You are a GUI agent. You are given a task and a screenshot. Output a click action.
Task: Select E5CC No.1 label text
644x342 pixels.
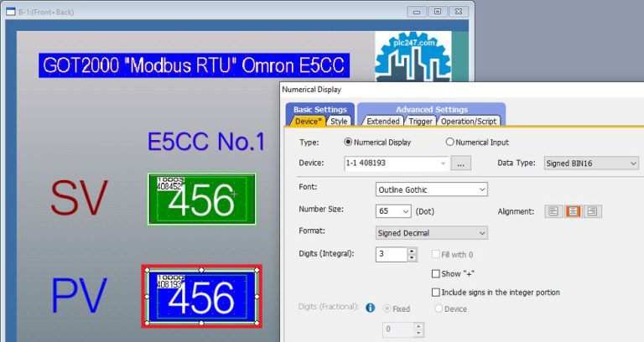pos(206,142)
